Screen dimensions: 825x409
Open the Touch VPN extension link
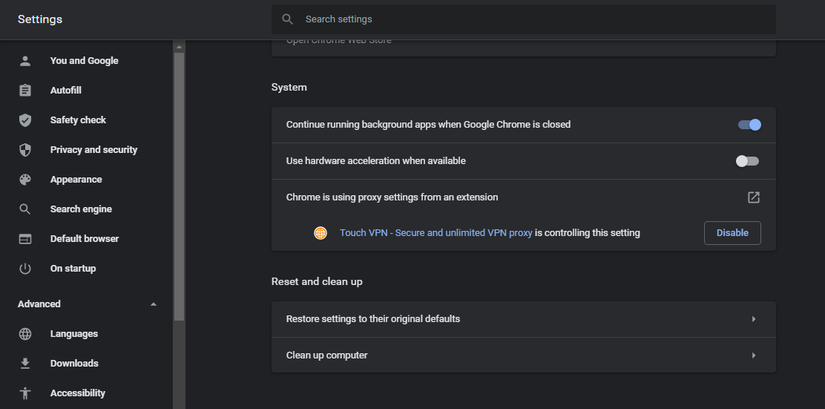(435, 233)
